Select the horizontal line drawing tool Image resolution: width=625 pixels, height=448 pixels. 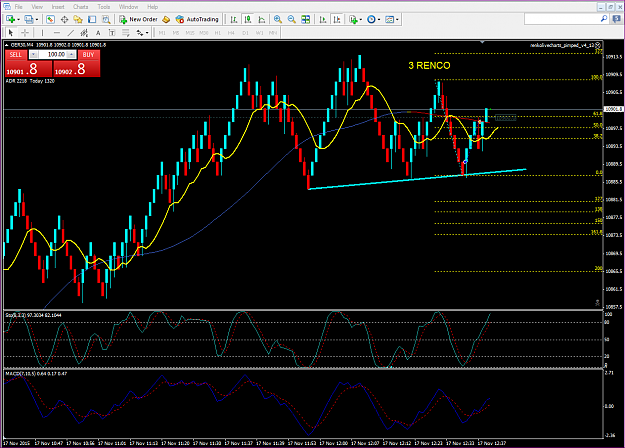(x=57, y=33)
